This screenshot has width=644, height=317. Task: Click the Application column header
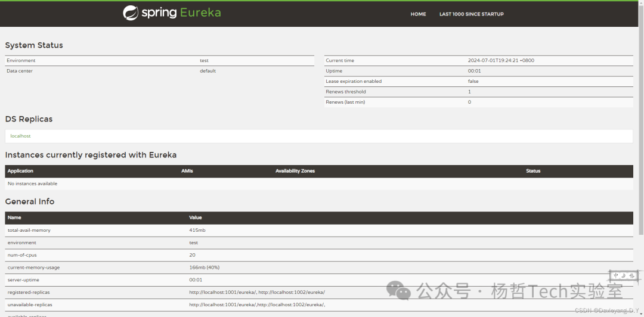click(20, 171)
